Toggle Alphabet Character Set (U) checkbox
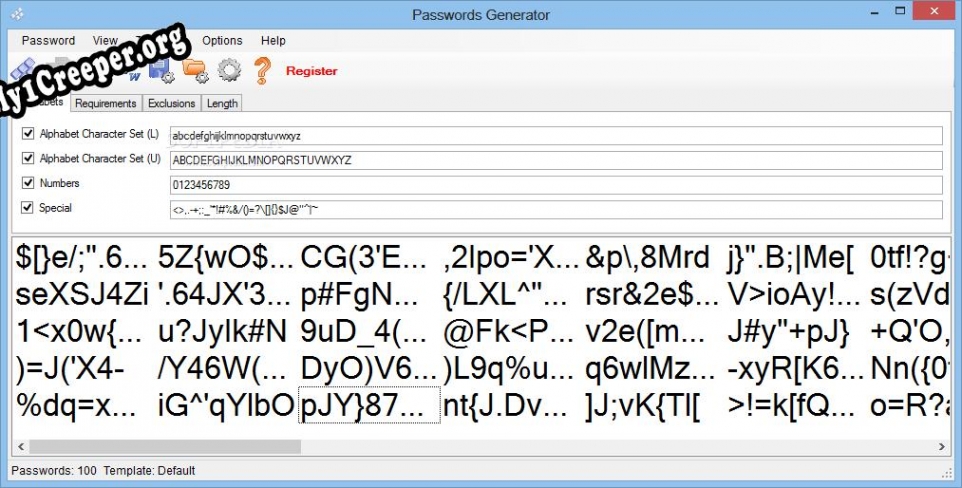Screen dimensions: 962x488 (29, 159)
